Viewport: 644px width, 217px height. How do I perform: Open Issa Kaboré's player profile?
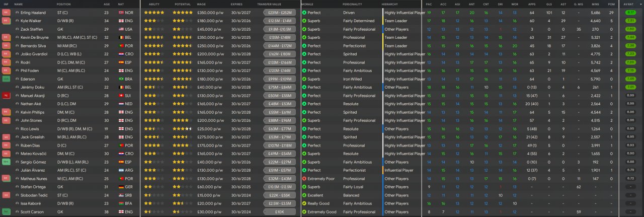click(x=32, y=203)
